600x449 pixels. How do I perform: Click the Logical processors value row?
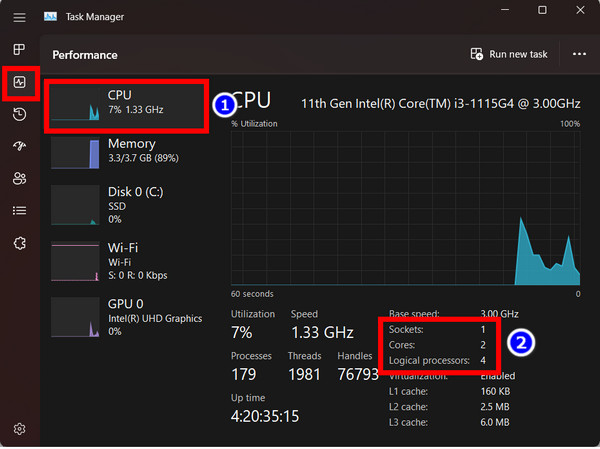coord(437,361)
